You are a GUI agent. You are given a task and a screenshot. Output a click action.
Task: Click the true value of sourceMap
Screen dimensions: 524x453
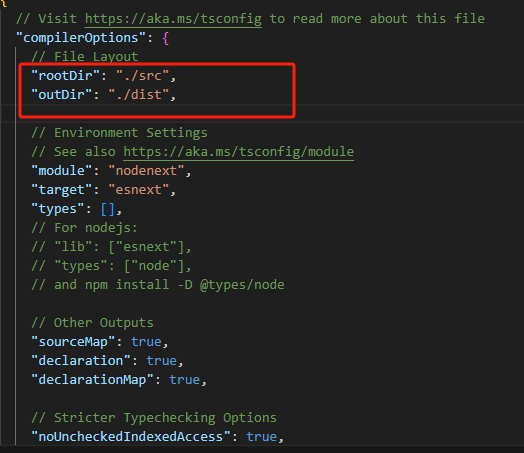tap(146, 342)
